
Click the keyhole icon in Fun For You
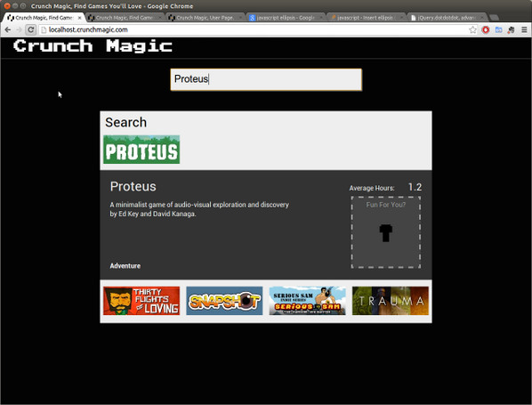coord(385,233)
